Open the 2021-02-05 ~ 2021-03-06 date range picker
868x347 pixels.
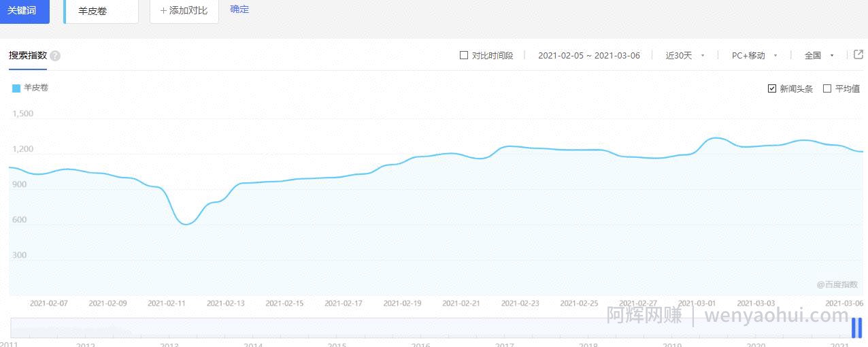(589, 56)
